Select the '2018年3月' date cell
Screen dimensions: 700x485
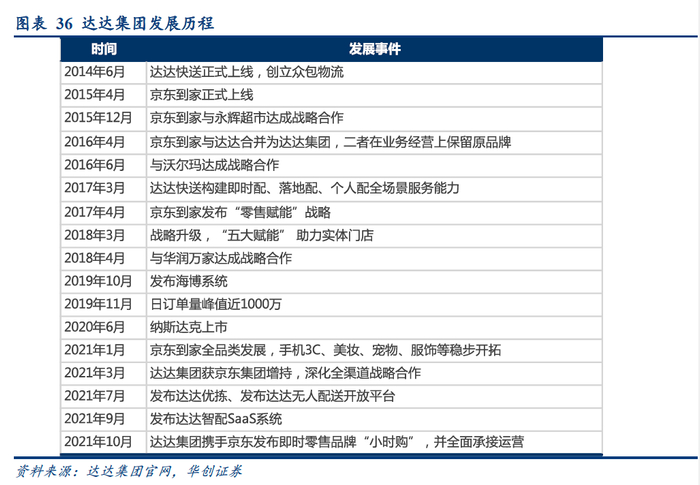click(104, 235)
